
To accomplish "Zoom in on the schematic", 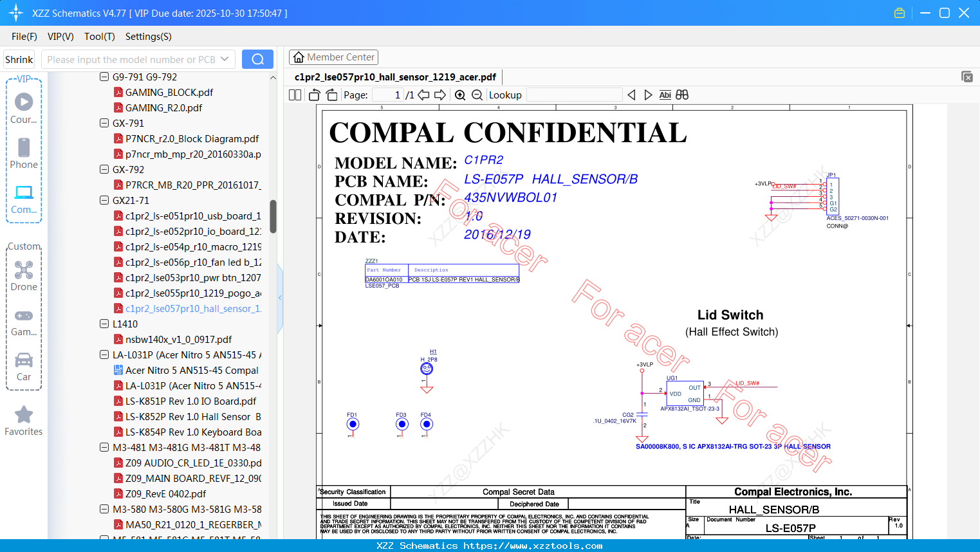I will (460, 95).
